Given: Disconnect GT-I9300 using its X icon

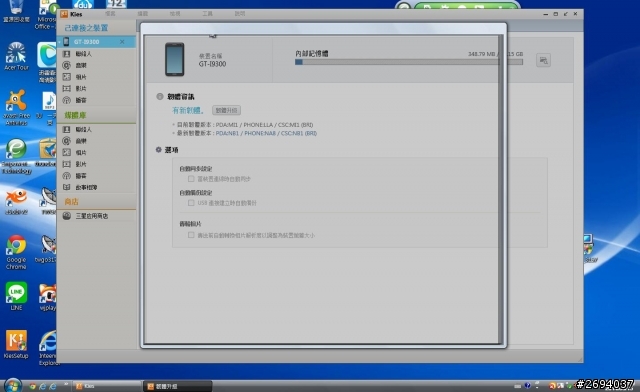Looking at the screenshot, I should point(122,42).
